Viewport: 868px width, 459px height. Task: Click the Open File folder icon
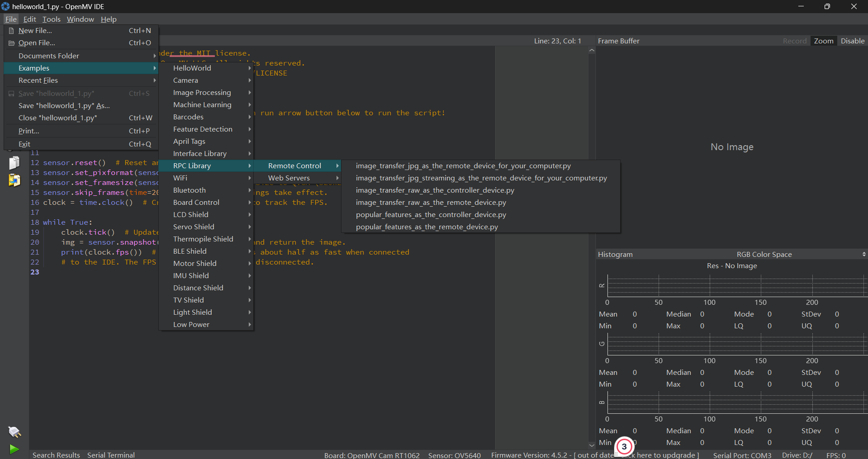[x=12, y=43]
